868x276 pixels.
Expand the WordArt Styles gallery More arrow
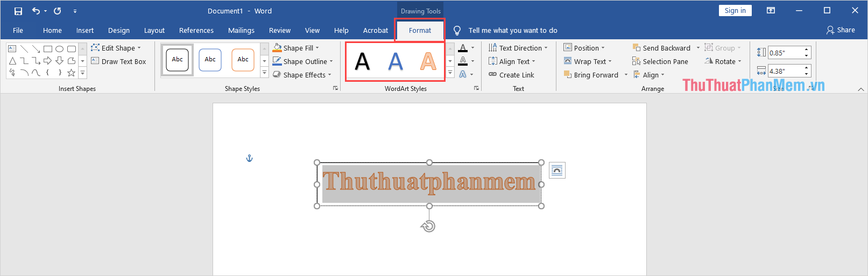[x=450, y=73]
